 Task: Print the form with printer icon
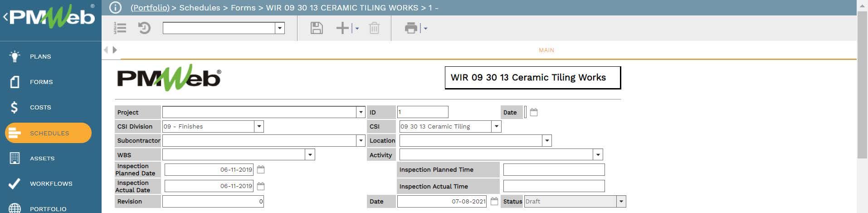[x=411, y=28]
